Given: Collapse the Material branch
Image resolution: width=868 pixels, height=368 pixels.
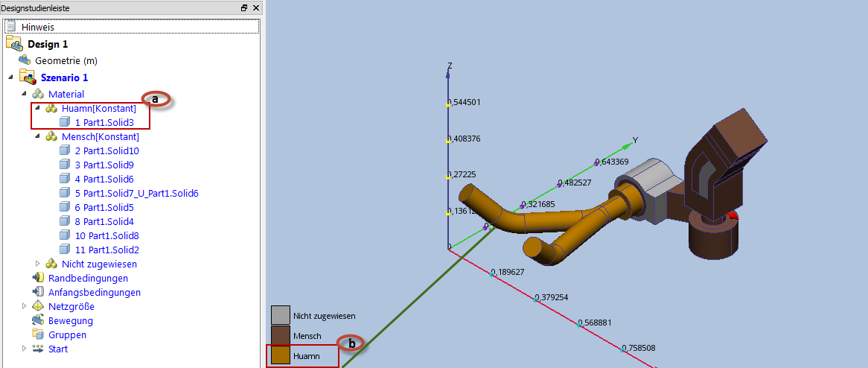Looking at the screenshot, I should coord(24,94).
